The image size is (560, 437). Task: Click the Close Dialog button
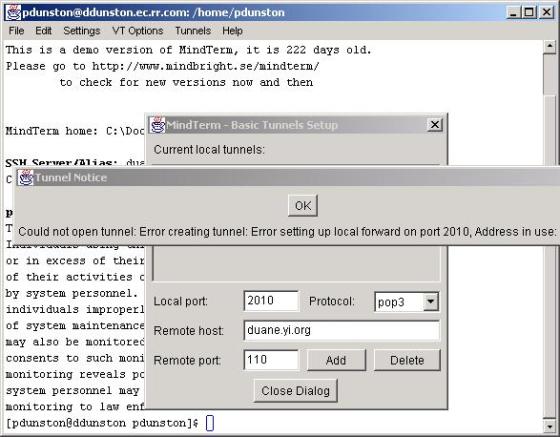295,391
